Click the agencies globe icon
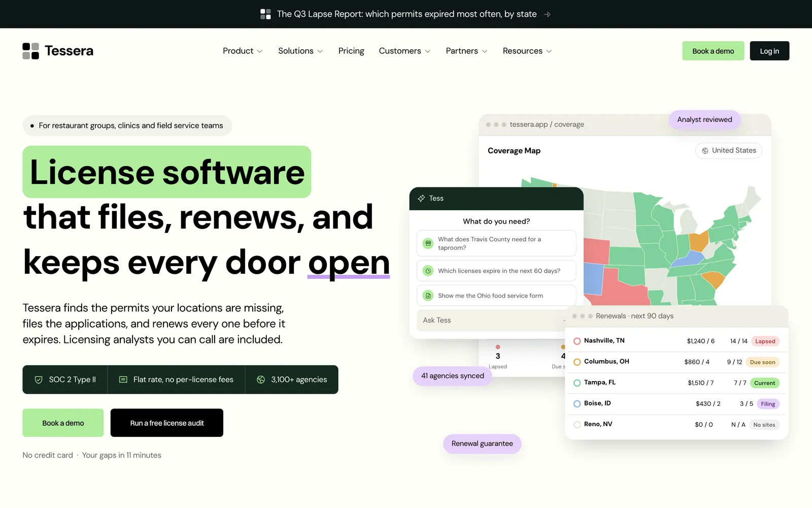The image size is (812, 508). (x=261, y=379)
